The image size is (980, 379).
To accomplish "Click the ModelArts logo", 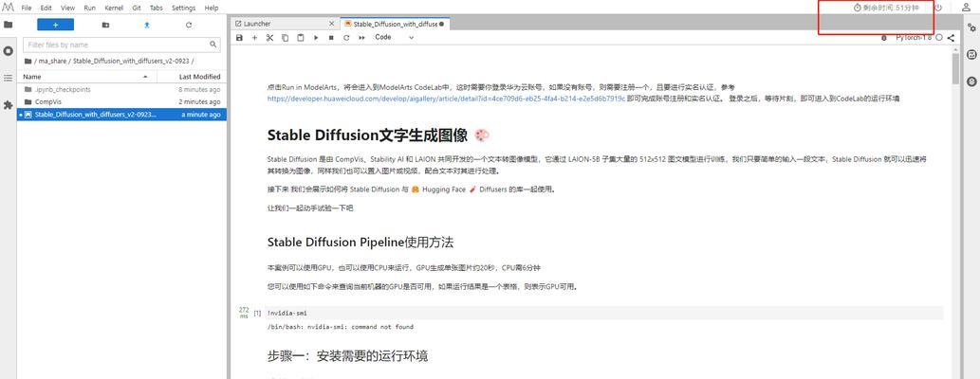I will click(9, 8).
